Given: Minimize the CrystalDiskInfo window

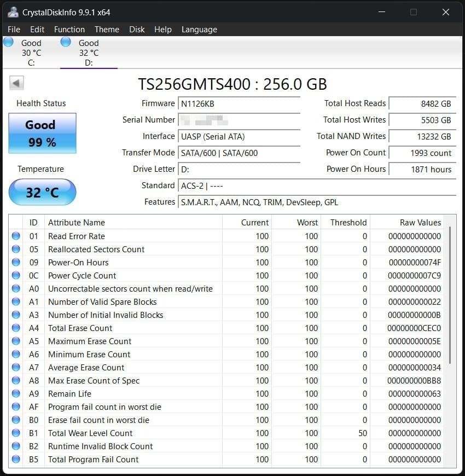Looking at the screenshot, I should (382, 12).
